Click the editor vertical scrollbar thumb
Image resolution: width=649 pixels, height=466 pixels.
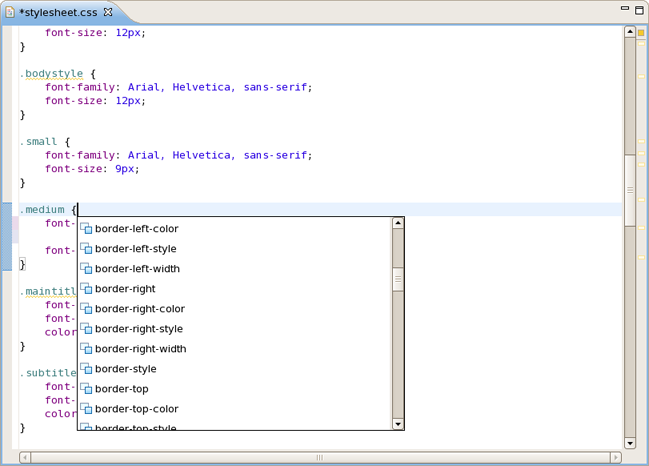pos(630,190)
